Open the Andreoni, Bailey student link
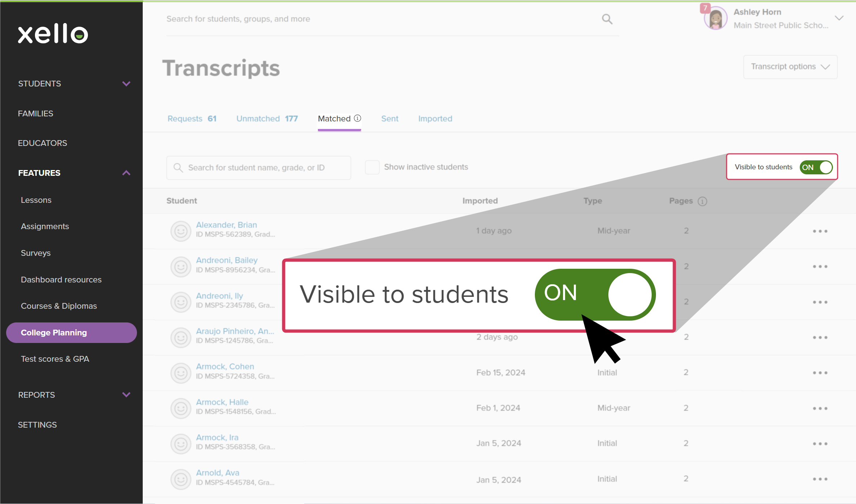The height and width of the screenshot is (504, 856). (x=227, y=260)
